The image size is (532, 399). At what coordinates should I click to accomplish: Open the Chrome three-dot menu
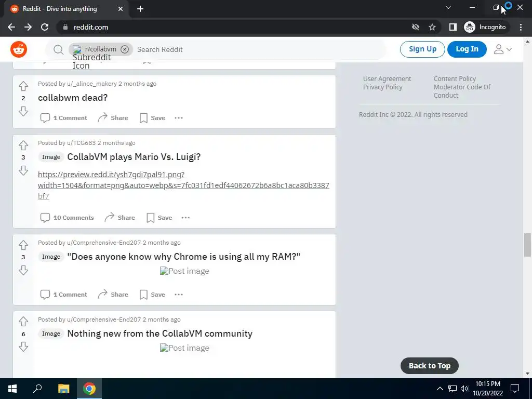[x=521, y=27]
